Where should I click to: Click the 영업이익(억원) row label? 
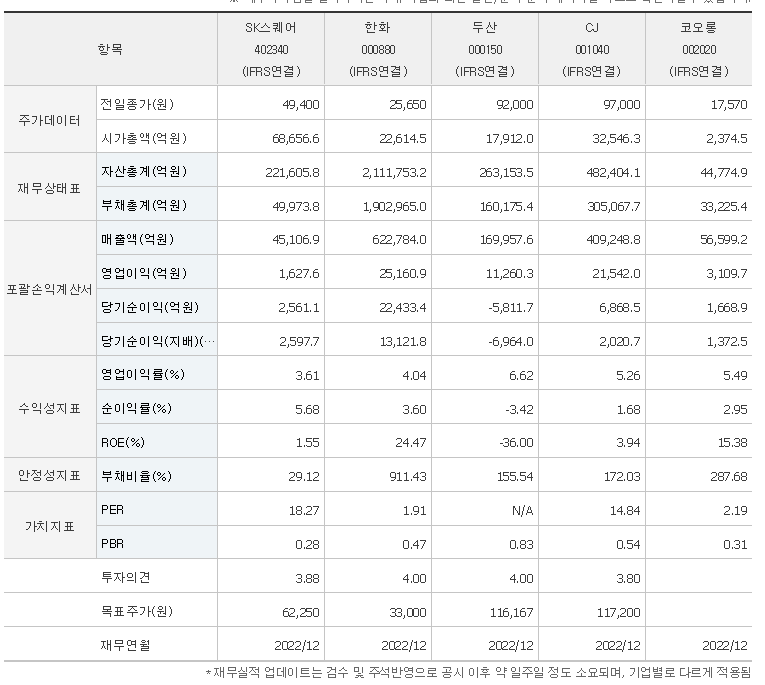click(x=144, y=273)
